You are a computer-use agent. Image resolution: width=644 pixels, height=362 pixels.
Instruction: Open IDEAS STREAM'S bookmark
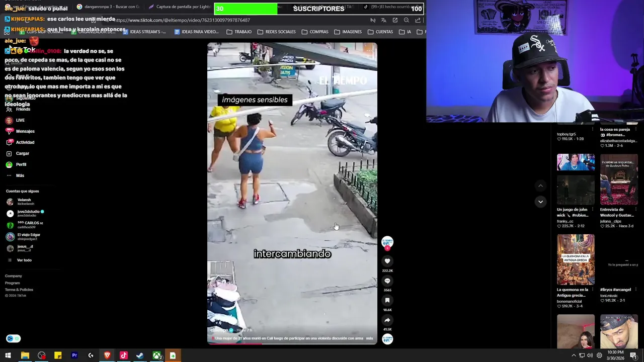(144, 32)
